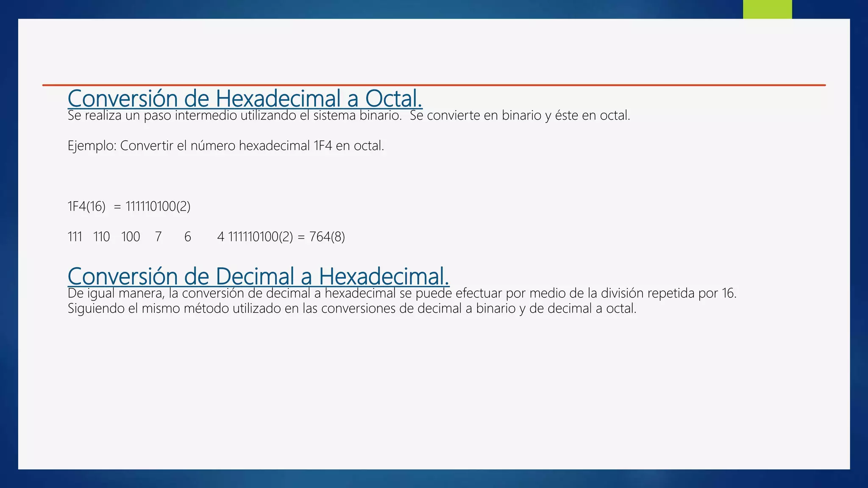This screenshot has height=488, width=868.
Task: Click the heading 'Conversión de Hexadecimal a Octal.'
Action: coord(245,98)
